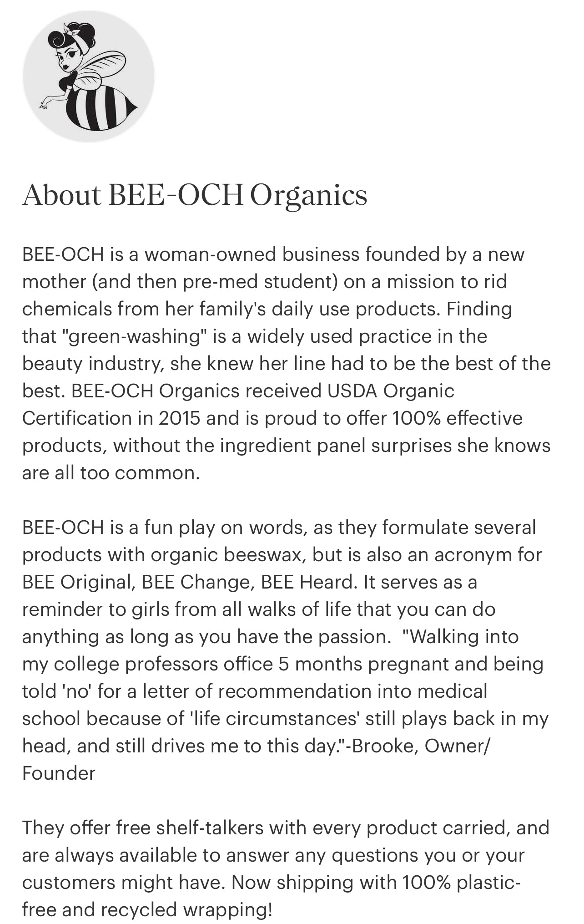Viewport: 584px width, 924px height.
Task: Click the line "free and recycled wrapping!"
Action: pos(147,910)
